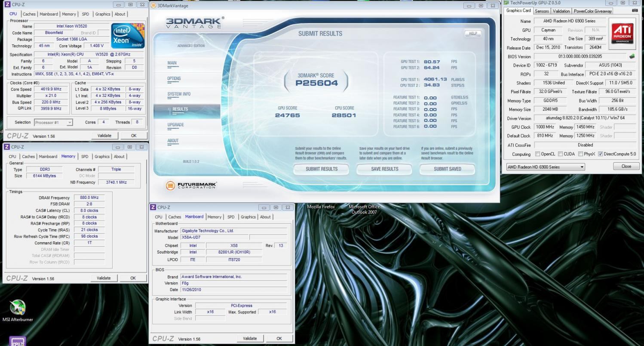
Task: Click the Futuremark Corporation logo
Action: [192, 185]
